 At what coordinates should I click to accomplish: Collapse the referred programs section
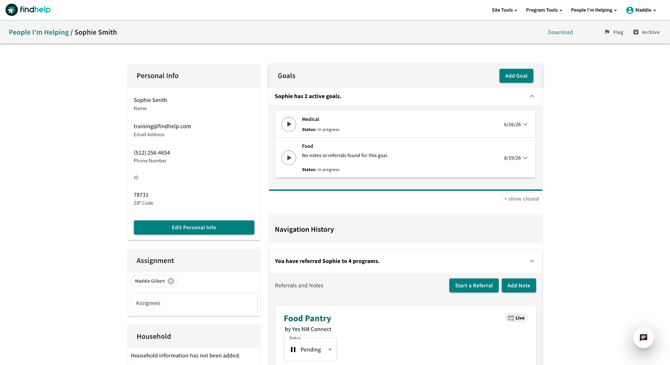(532, 261)
